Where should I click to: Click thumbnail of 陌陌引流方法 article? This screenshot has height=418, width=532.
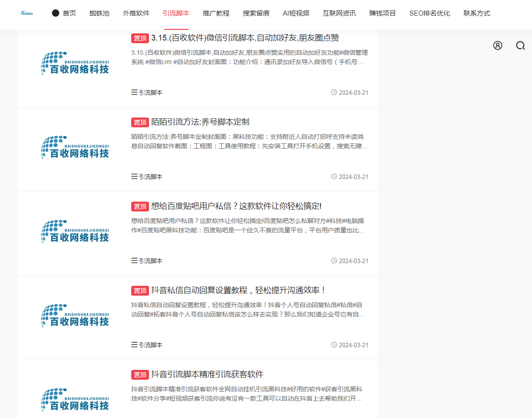pyautogui.click(x=75, y=148)
